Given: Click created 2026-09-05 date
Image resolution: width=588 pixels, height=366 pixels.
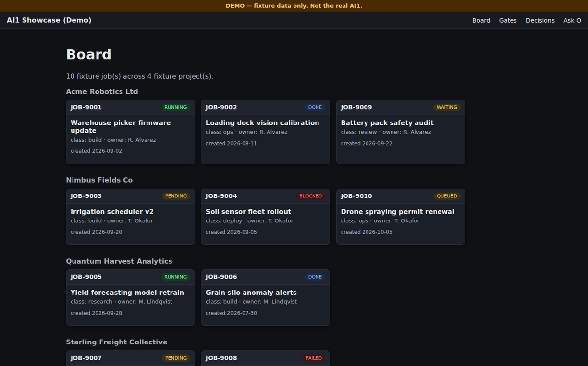Looking at the screenshot, I should click(231, 232).
